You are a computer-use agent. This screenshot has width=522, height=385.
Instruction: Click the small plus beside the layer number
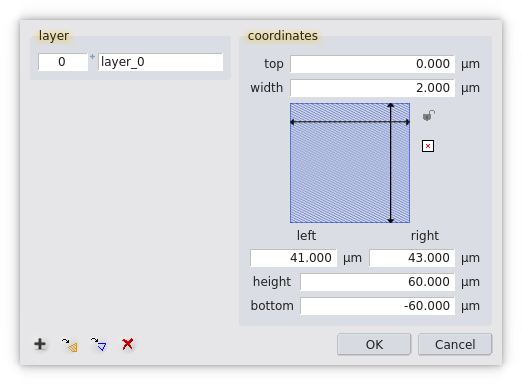(92, 57)
